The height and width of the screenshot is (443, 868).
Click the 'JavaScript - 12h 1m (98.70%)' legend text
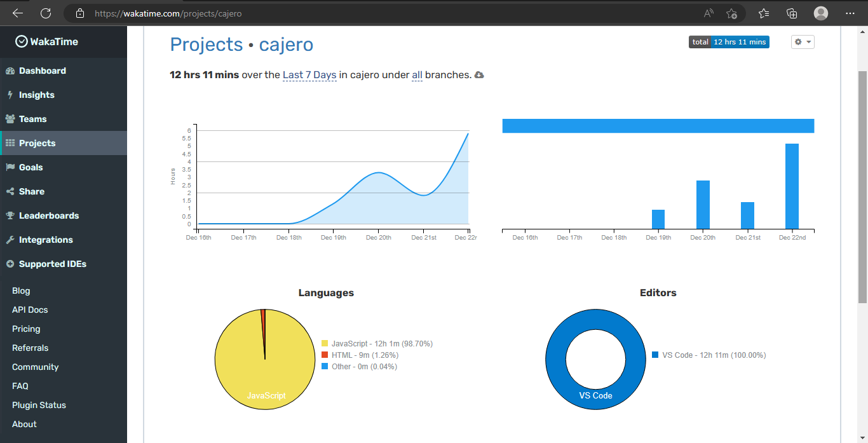tap(382, 344)
